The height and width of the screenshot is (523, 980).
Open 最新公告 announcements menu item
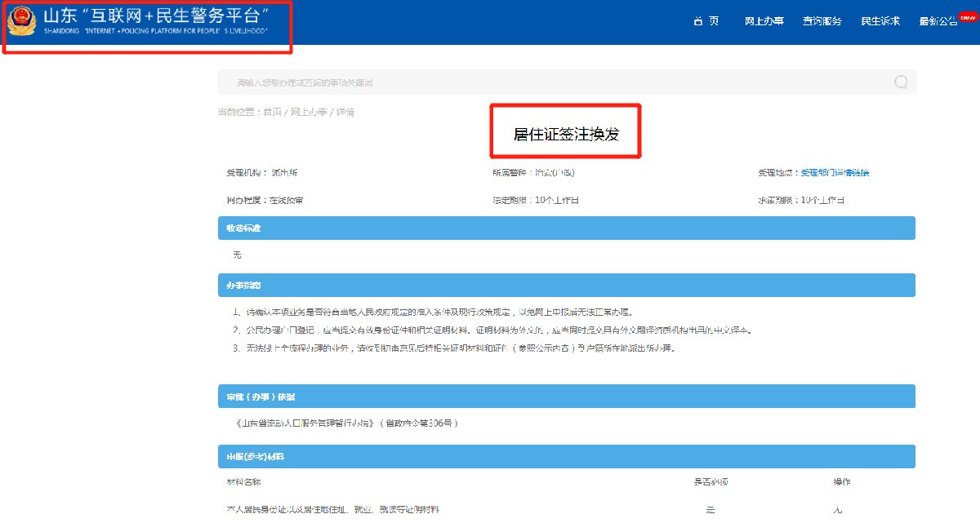click(938, 22)
